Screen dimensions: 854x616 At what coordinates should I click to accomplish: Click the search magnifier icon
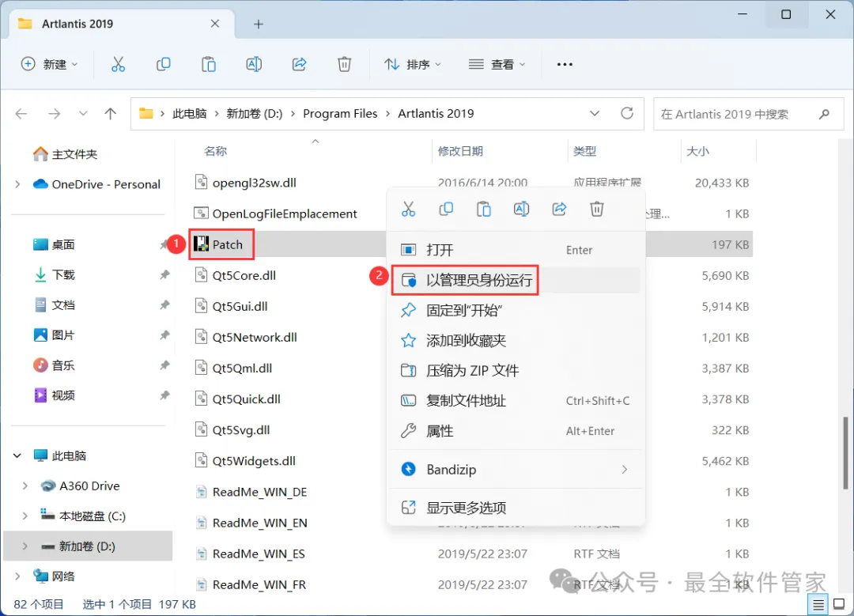[824, 114]
